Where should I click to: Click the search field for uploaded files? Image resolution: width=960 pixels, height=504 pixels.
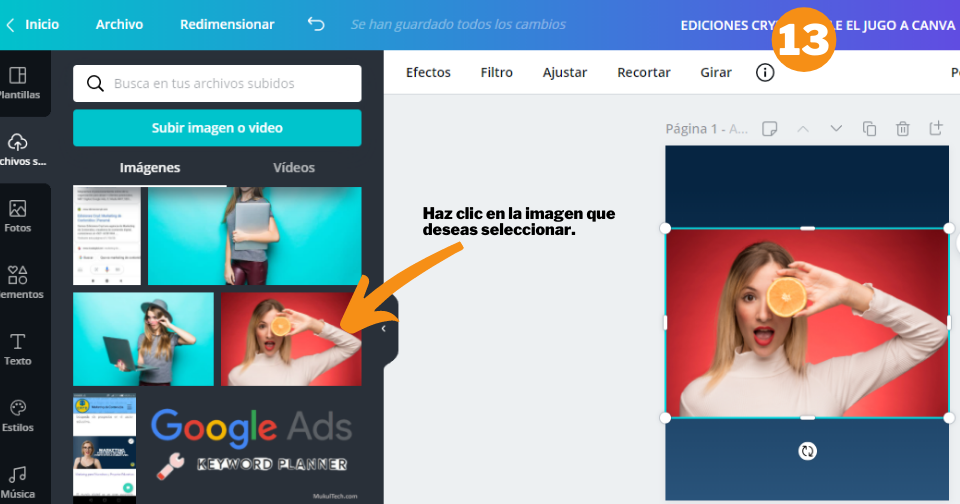[217, 83]
